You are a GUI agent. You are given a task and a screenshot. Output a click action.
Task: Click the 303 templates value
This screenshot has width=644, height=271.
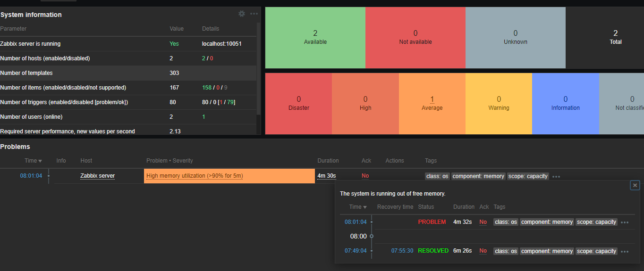pyautogui.click(x=174, y=73)
